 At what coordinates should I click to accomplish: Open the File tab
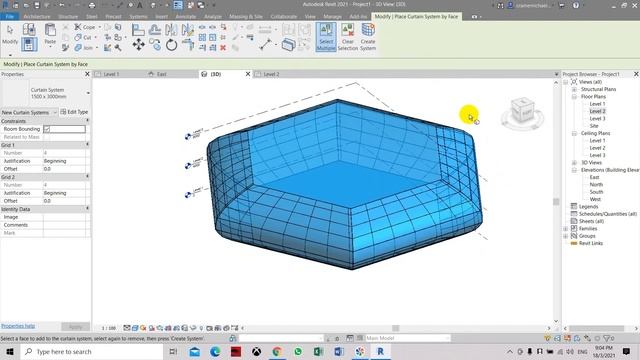point(10,16)
